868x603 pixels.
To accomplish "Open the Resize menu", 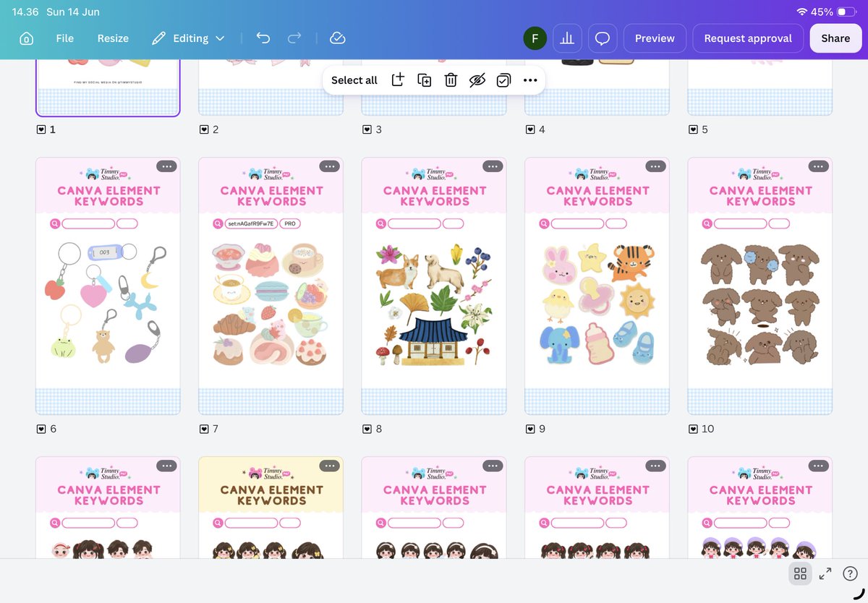I will tap(113, 38).
